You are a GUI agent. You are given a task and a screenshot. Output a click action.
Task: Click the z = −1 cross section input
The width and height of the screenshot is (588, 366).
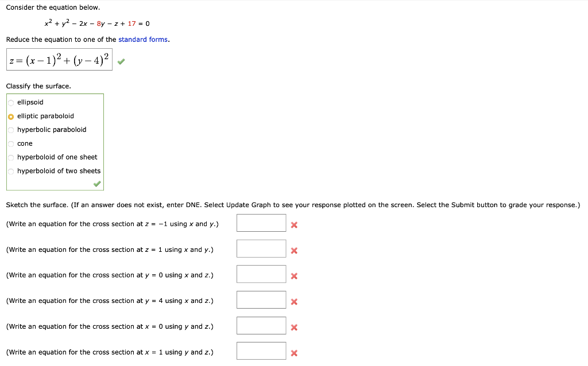click(261, 223)
